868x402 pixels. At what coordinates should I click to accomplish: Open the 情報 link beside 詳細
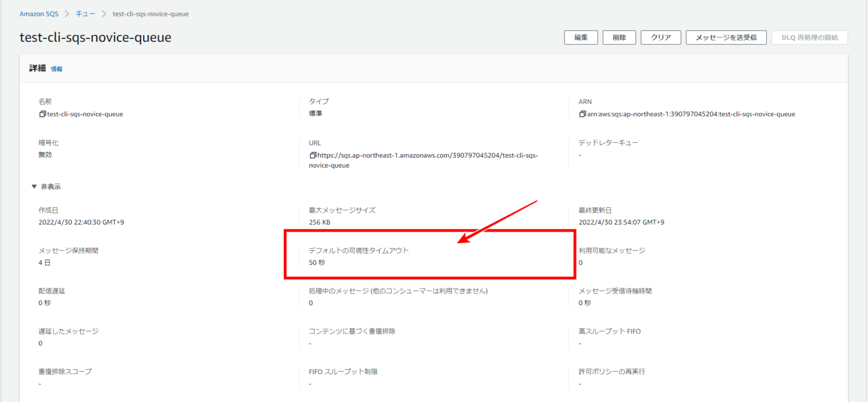point(57,69)
